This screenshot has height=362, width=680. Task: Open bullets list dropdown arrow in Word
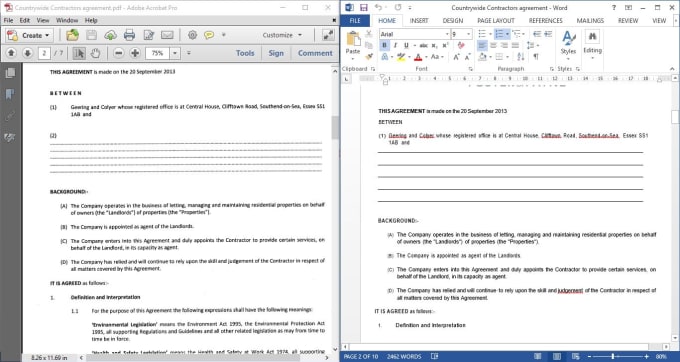[x=490, y=34]
